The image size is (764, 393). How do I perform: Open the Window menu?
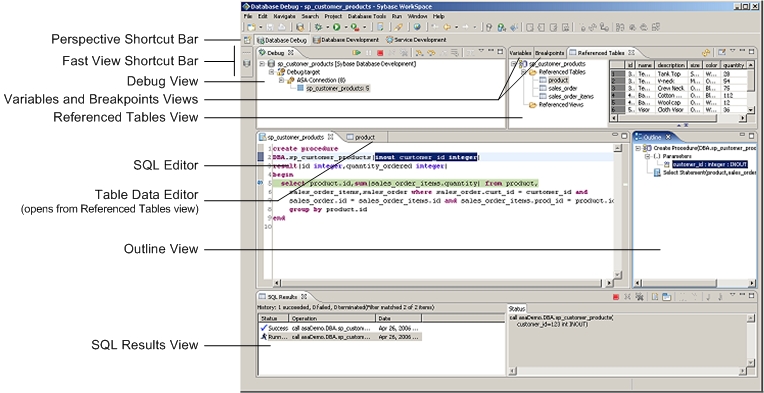click(418, 16)
